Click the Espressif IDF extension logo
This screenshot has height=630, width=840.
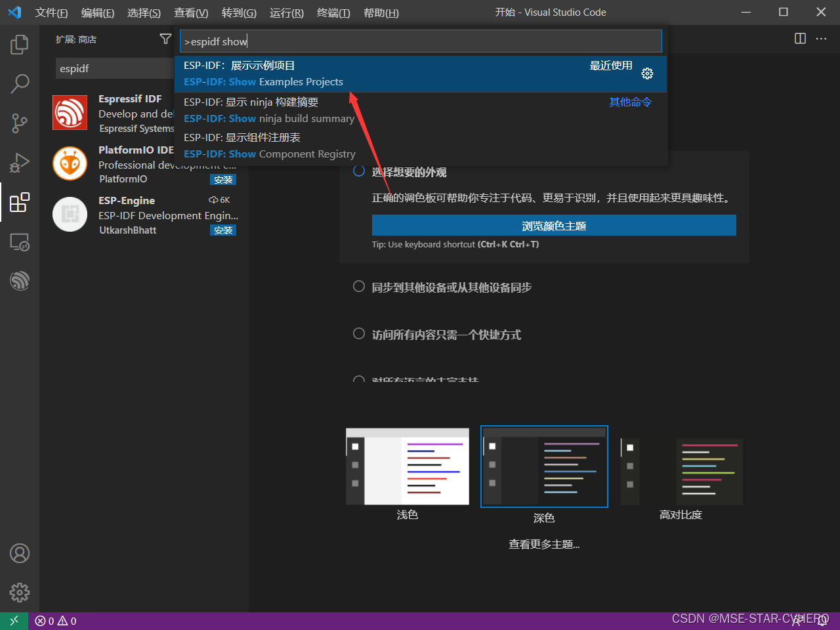(x=70, y=113)
